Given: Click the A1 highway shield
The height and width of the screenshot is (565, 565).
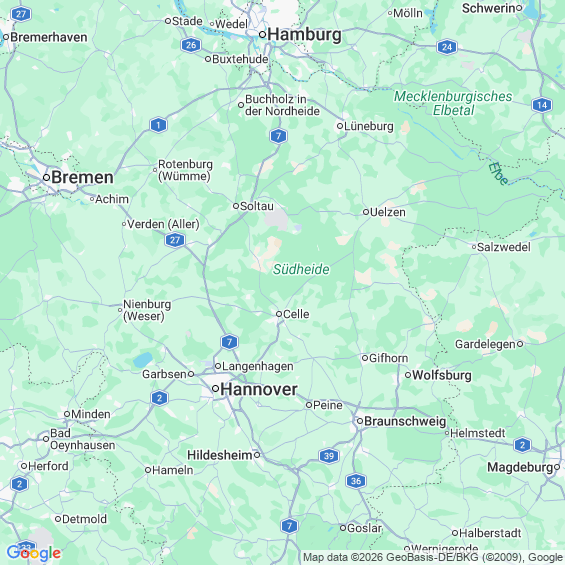Looking at the screenshot, I should pos(159,125).
